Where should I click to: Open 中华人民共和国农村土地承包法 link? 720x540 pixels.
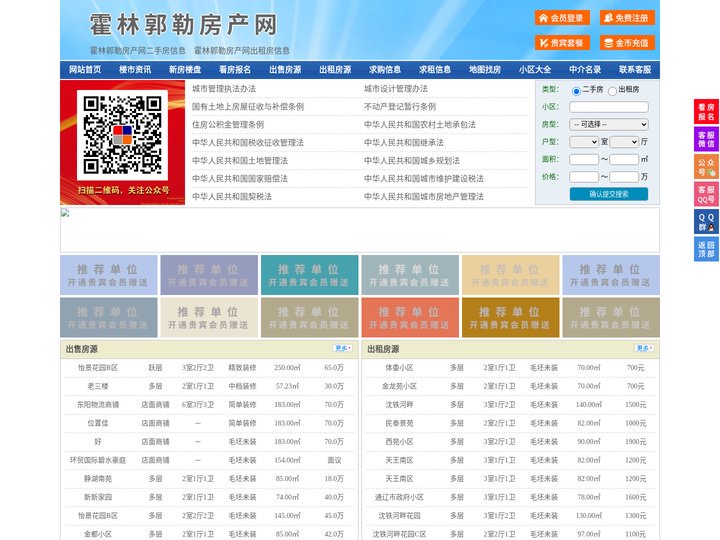pyautogui.click(x=420, y=124)
